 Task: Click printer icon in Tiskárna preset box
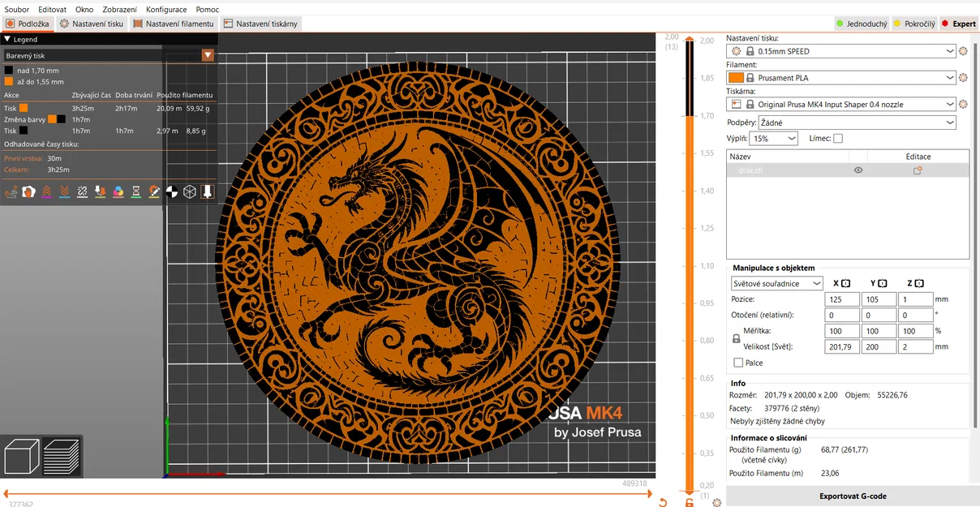pos(736,105)
